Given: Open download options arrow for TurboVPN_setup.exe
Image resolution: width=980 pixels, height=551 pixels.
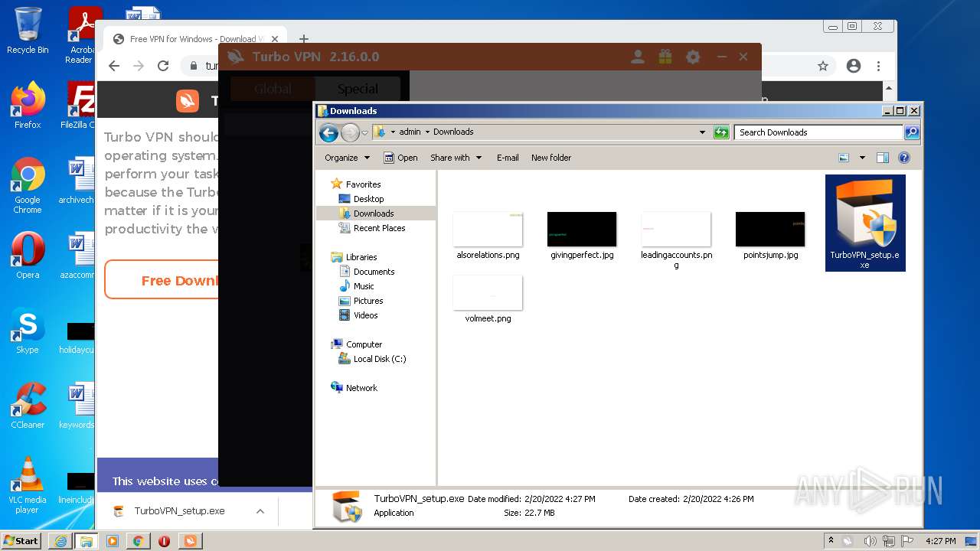Looking at the screenshot, I should (260, 511).
